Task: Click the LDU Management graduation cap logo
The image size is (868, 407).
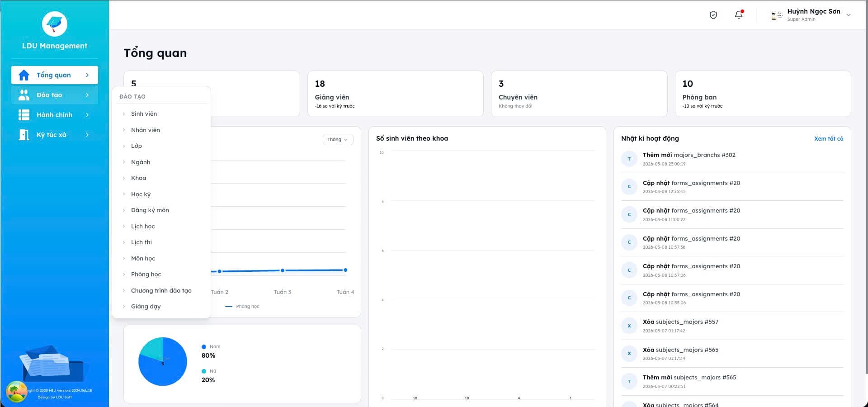Action: tap(55, 24)
